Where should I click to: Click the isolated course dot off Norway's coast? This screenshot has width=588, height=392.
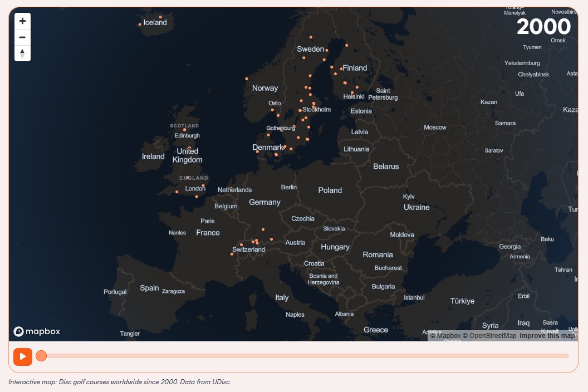(247, 79)
